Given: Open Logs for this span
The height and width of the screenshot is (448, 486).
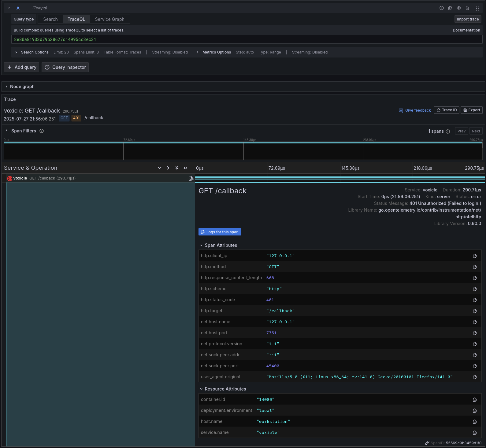Looking at the screenshot, I should (220, 232).
